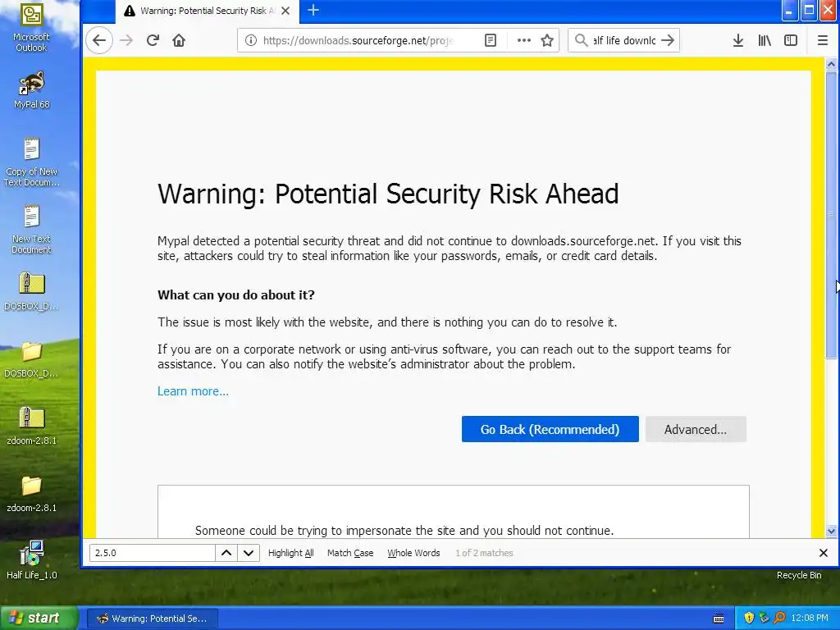Click the 12:08 PM clock
This screenshot has height=630, width=840.
[810, 618]
